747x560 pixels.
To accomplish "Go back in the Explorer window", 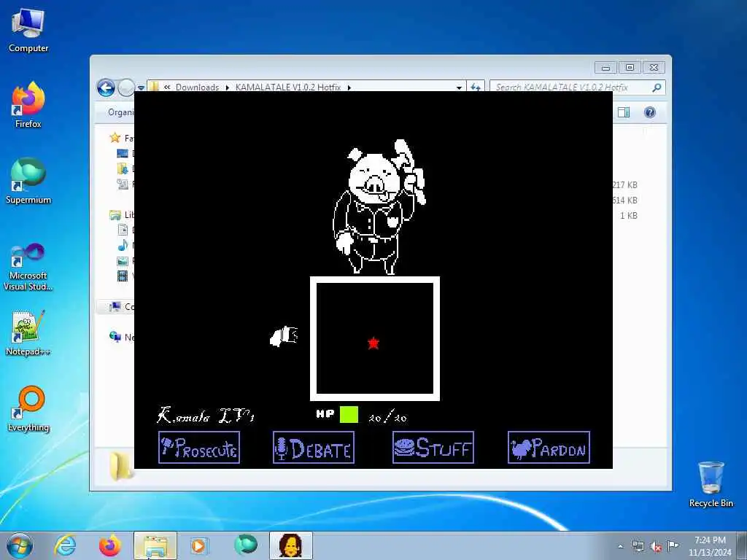I will pyautogui.click(x=106, y=87).
